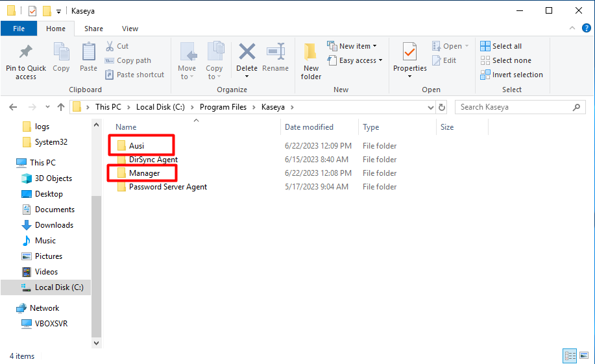The height and width of the screenshot is (364, 595).
Task: Select Paste shortcut command
Action: tap(135, 75)
